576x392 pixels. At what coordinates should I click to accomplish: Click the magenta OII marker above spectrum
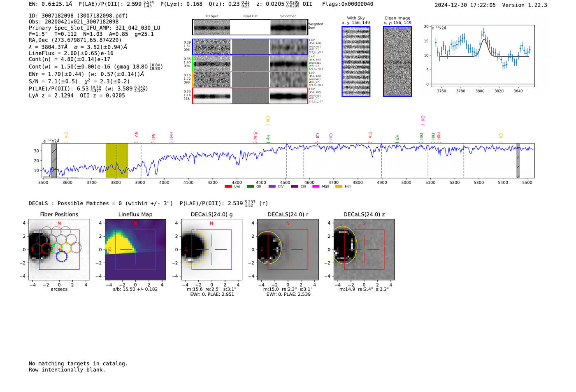tap(423, 121)
